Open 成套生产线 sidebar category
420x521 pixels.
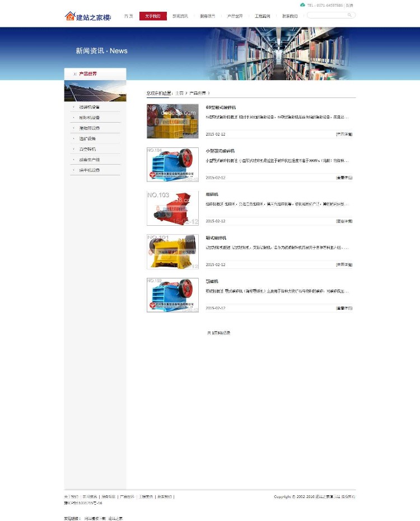point(89,160)
